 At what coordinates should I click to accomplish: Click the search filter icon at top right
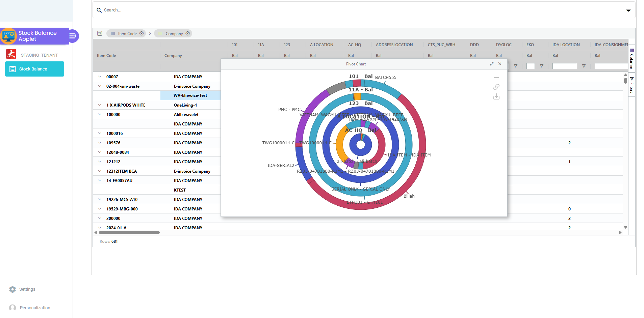tap(628, 10)
